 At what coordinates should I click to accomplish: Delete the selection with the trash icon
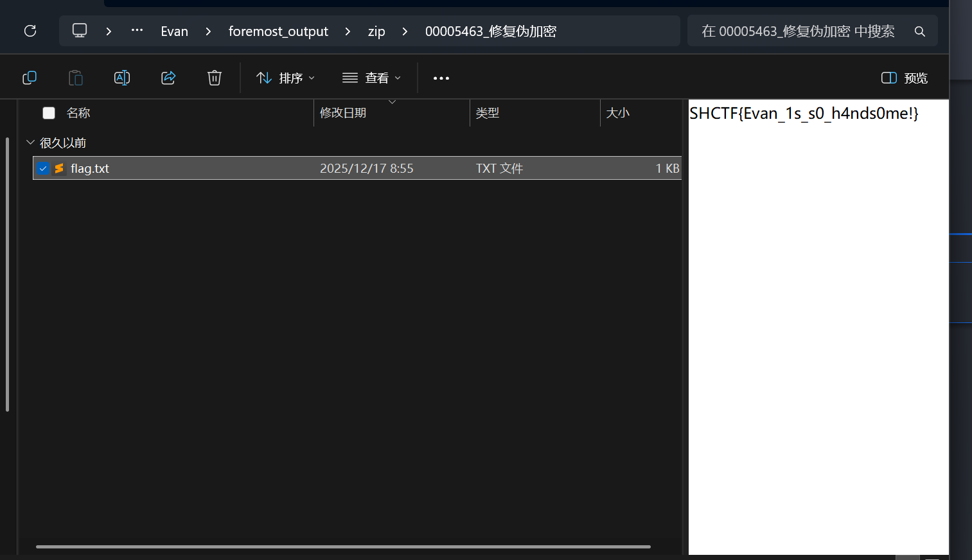[215, 78]
